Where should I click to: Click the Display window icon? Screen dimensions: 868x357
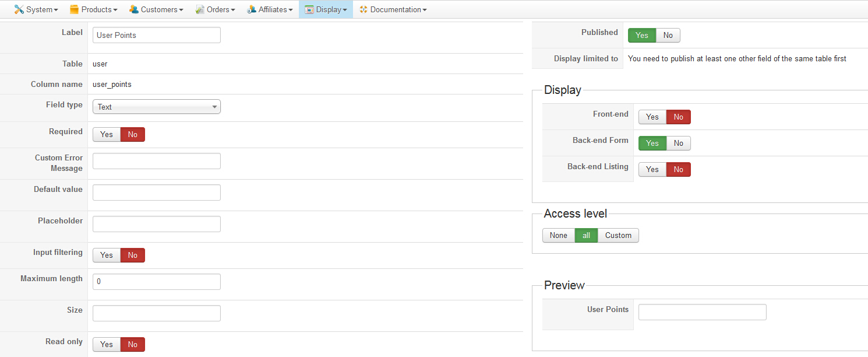309,9
